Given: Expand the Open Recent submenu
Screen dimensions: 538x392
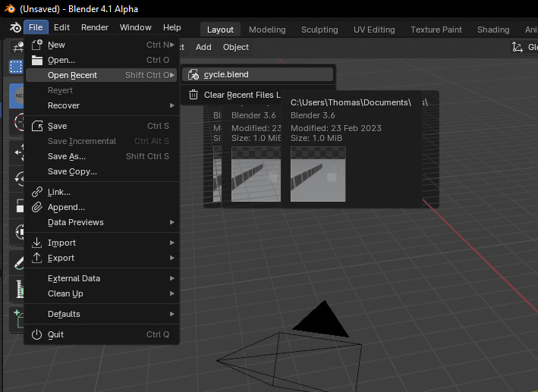Looking at the screenshot, I should point(102,75).
